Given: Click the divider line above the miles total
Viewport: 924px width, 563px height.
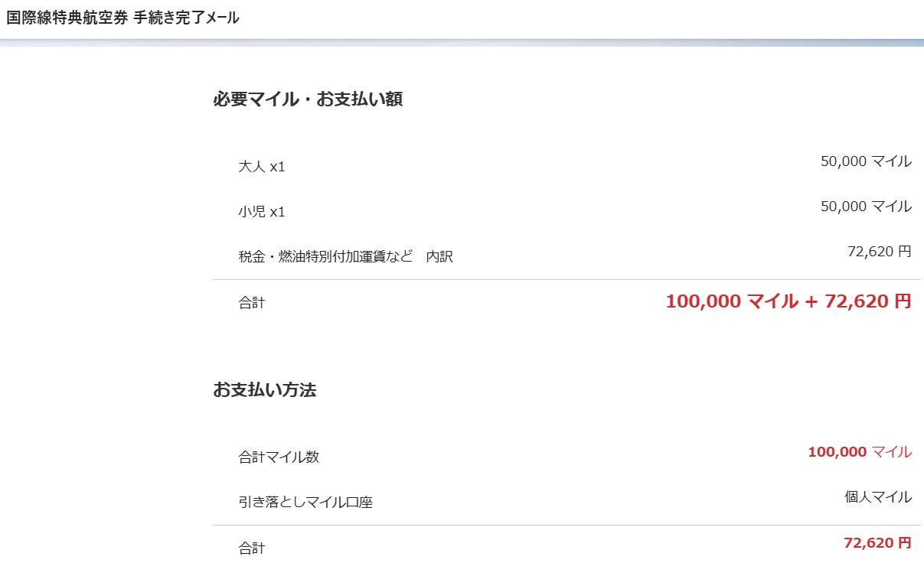Looking at the screenshot, I should [566, 280].
